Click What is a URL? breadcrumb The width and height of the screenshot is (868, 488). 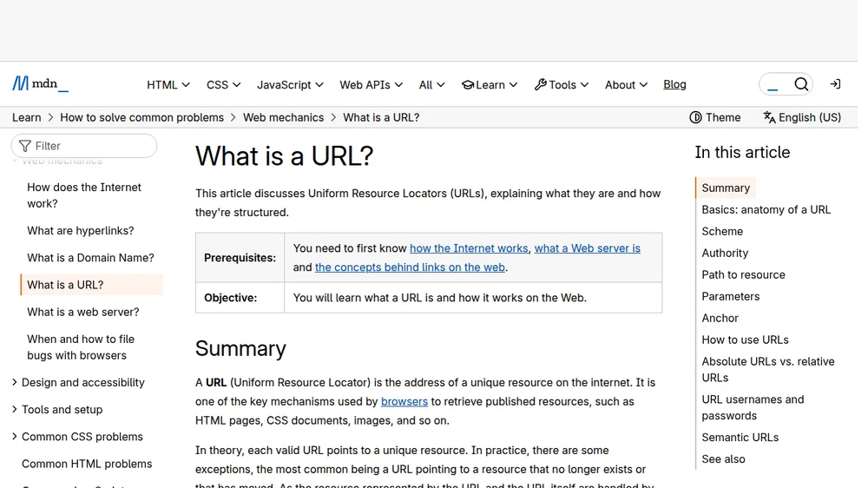click(381, 117)
